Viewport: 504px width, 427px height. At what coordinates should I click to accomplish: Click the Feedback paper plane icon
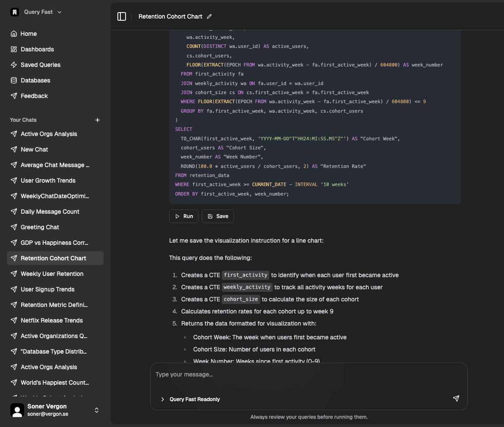(14, 96)
